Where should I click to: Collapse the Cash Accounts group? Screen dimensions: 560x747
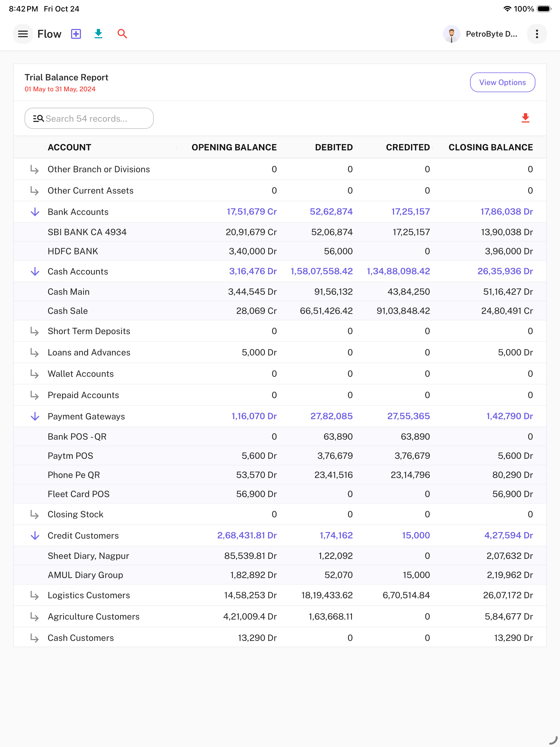click(35, 272)
